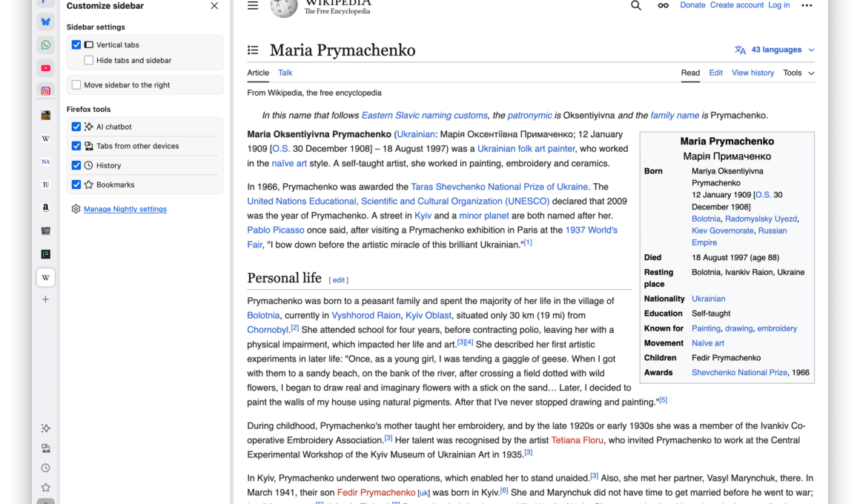Open Vyshhorod Raion link
Screen dimensions: 860x504
(365, 316)
